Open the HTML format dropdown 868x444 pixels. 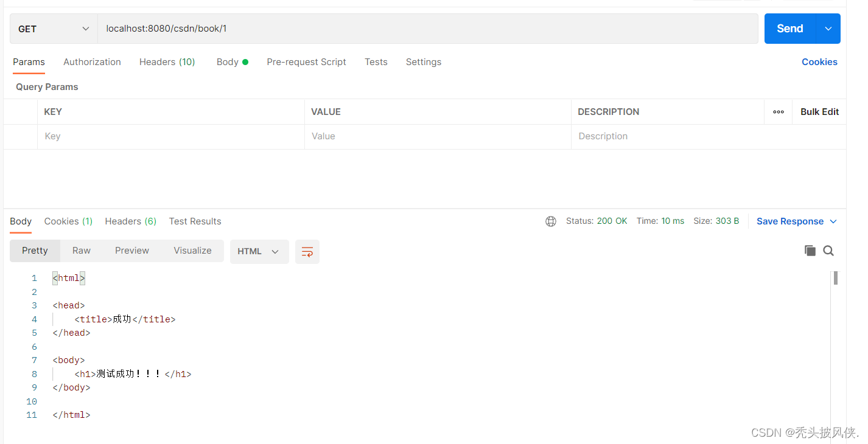(x=259, y=252)
